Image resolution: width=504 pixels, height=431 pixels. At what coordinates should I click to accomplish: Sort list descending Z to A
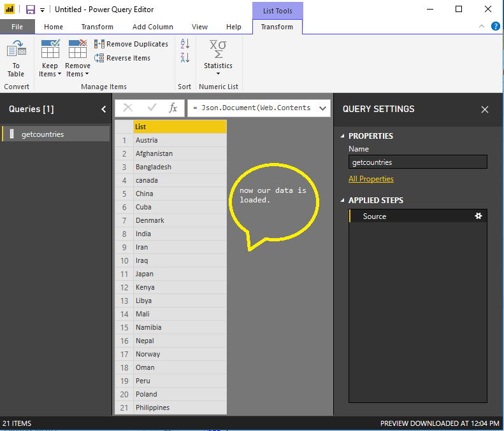[185, 58]
